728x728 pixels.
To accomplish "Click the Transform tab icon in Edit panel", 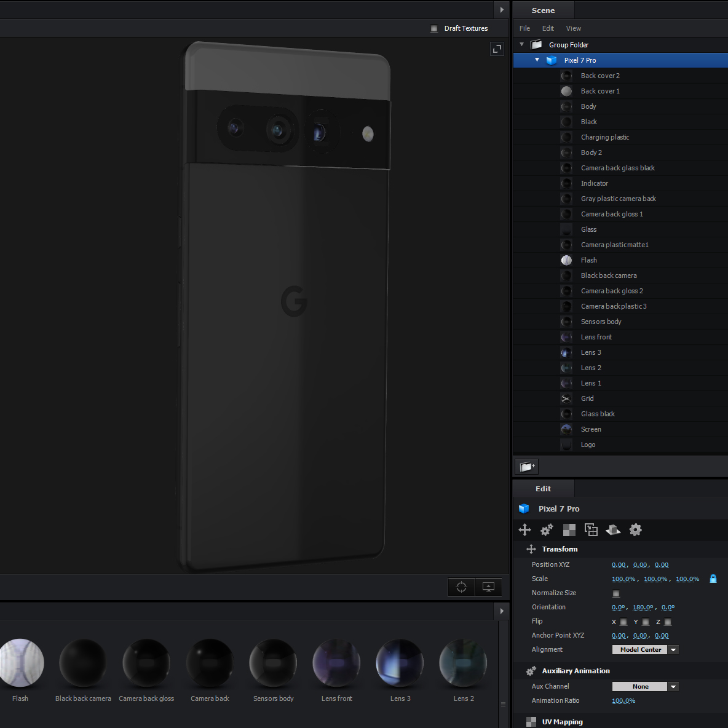I will (x=524, y=530).
